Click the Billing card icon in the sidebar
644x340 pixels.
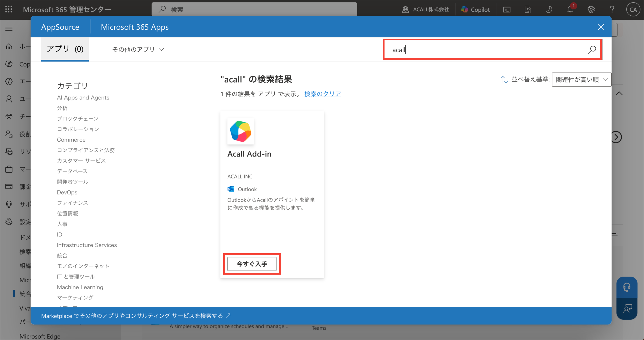click(9, 187)
